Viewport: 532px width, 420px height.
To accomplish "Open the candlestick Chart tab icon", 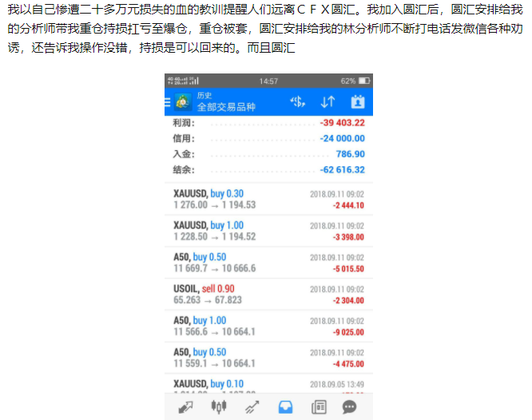I will 219,406.
